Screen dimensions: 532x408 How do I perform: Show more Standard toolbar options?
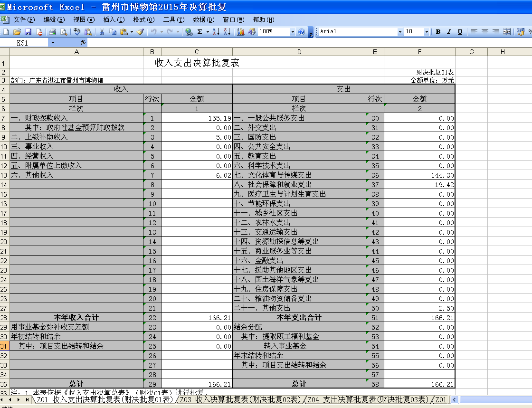click(x=311, y=33)
